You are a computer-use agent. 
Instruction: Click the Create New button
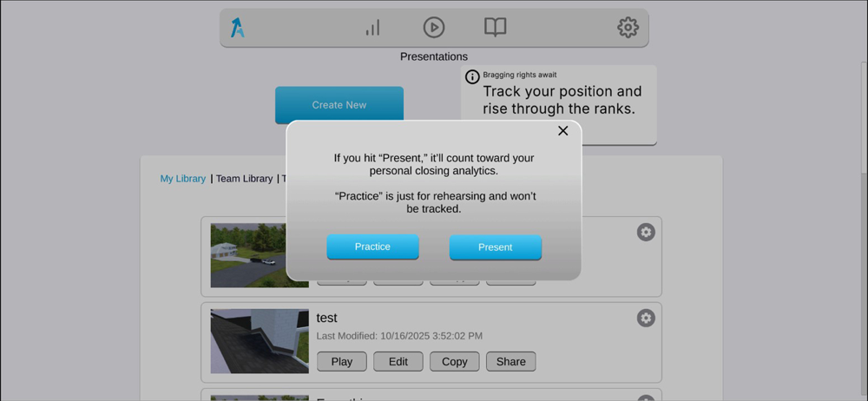(339, 105)
